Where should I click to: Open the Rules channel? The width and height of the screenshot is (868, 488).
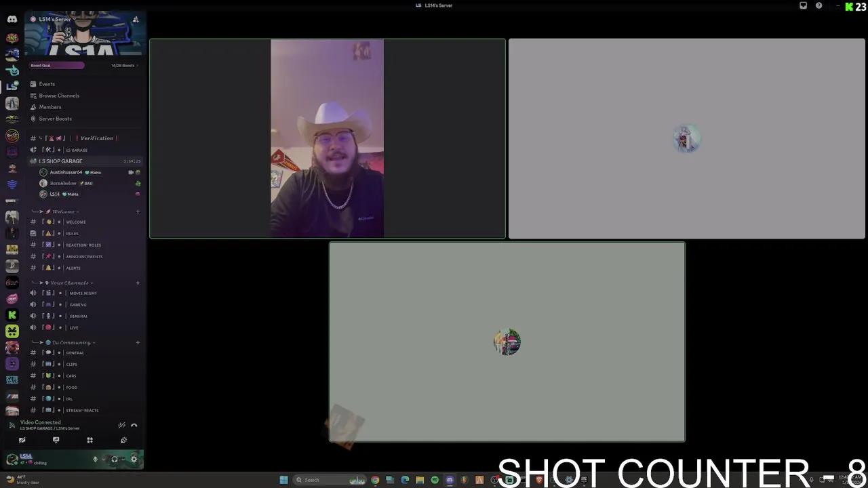coord(85,233)
